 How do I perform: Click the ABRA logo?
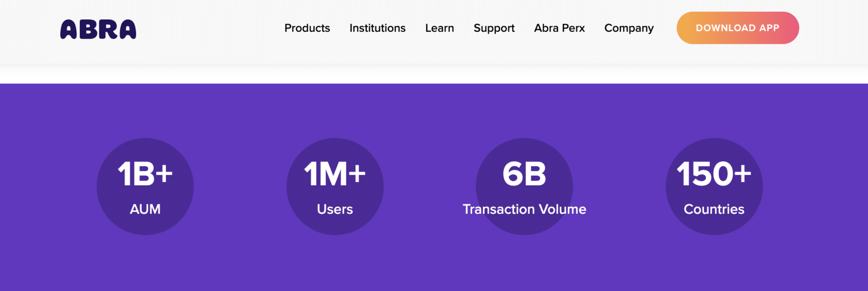point(98,29)
